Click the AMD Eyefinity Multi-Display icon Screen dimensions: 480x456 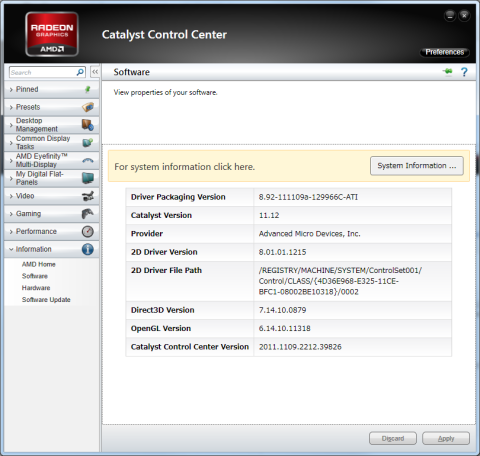tap(88, 161)
